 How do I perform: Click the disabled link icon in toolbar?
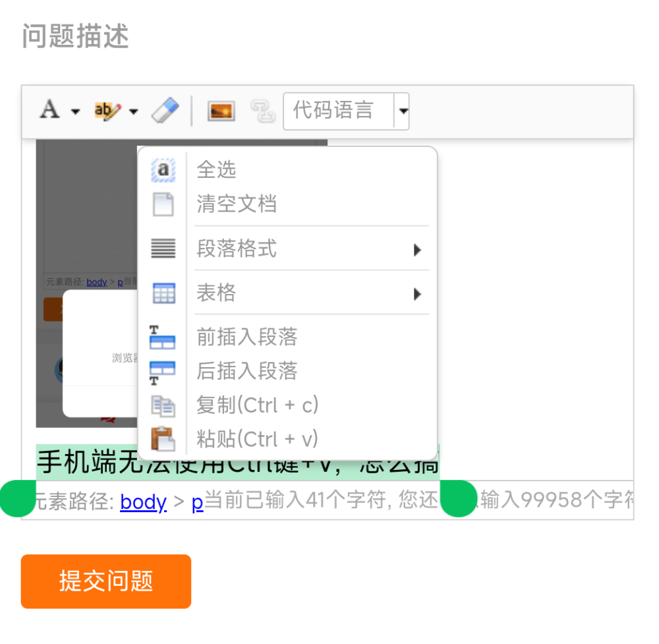point(263,111)
